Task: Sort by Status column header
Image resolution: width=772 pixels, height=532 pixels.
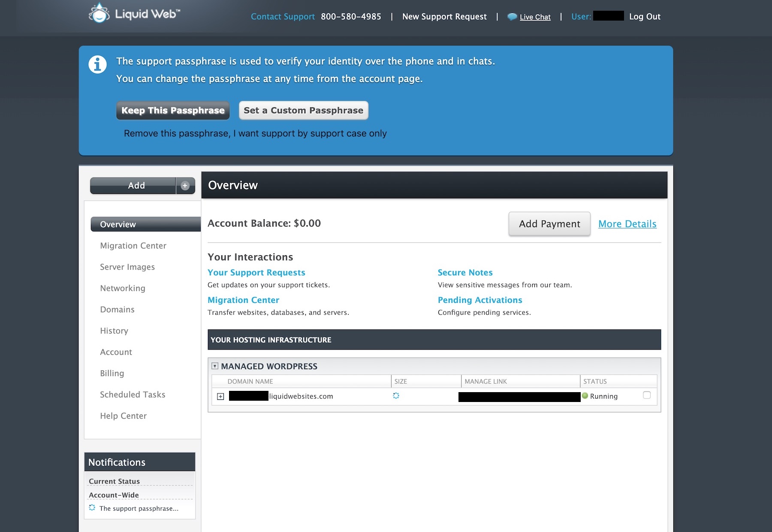Action: pos(595,381)
